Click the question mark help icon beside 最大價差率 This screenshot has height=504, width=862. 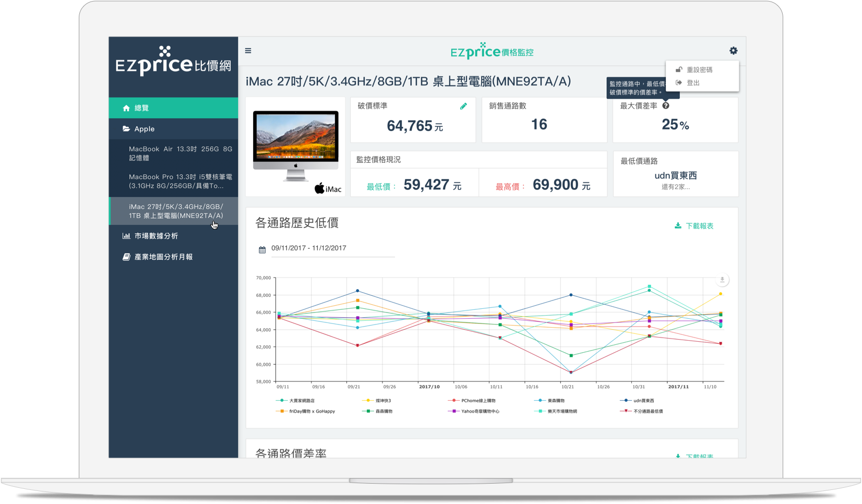click(665, 105)
